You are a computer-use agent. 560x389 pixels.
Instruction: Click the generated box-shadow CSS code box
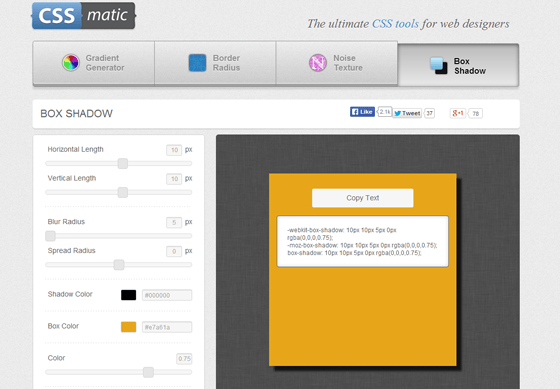(362, 241)
